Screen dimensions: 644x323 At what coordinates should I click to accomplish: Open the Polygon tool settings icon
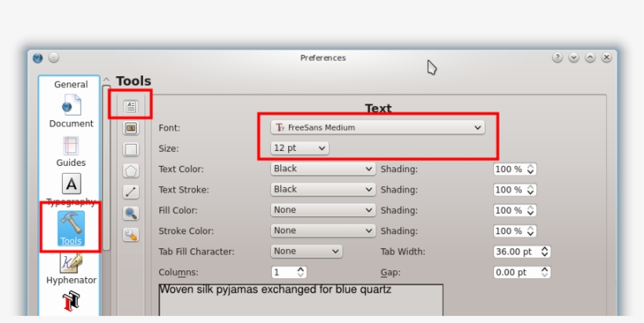click(131, 171)
